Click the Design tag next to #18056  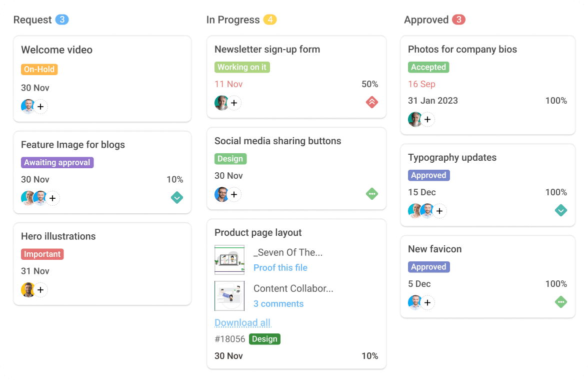point(264,339)
